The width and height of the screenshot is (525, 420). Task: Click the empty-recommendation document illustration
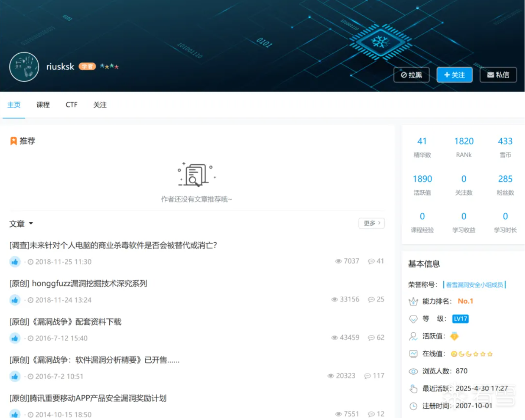pyautogui.click(x=196, y=174)
